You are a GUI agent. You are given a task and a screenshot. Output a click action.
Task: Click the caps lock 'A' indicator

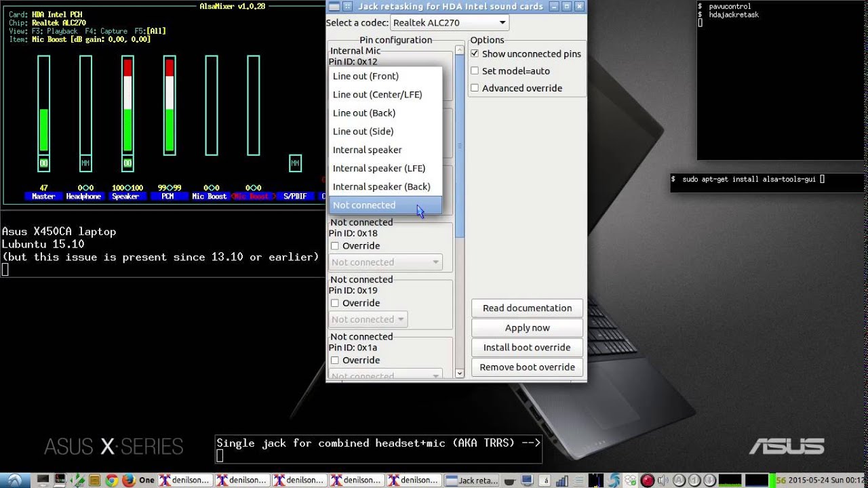coord(680,480)
